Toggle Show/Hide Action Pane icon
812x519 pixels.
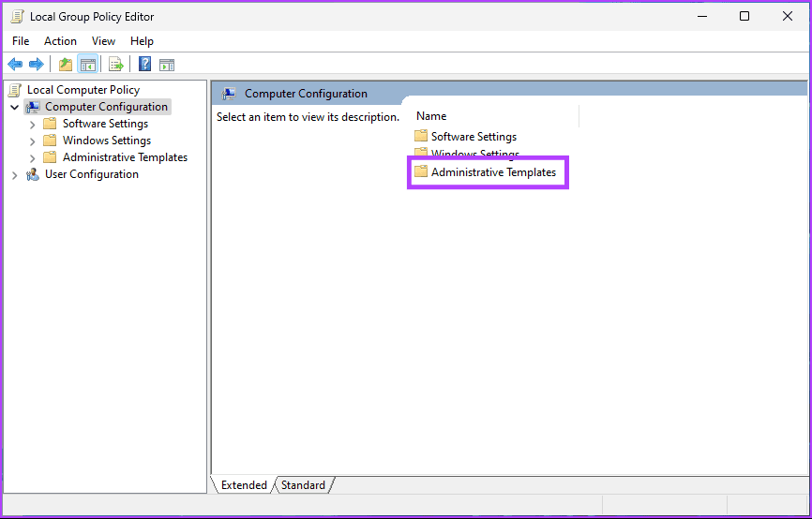[x=167, y=65]
